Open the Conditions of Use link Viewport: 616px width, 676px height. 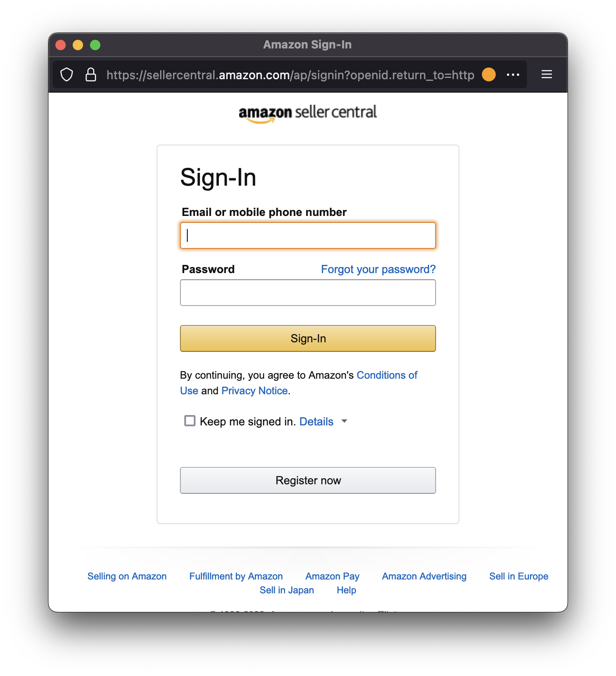(x=299, y=383)
